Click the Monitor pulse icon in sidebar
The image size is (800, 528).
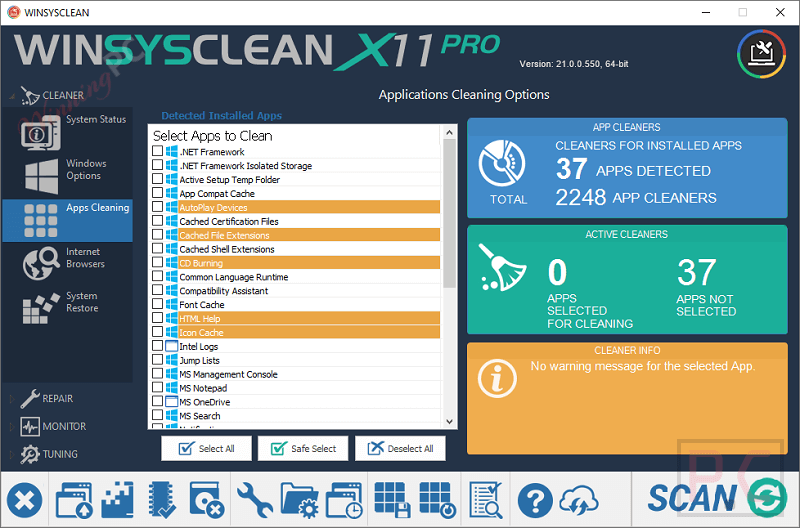[30, 426]
